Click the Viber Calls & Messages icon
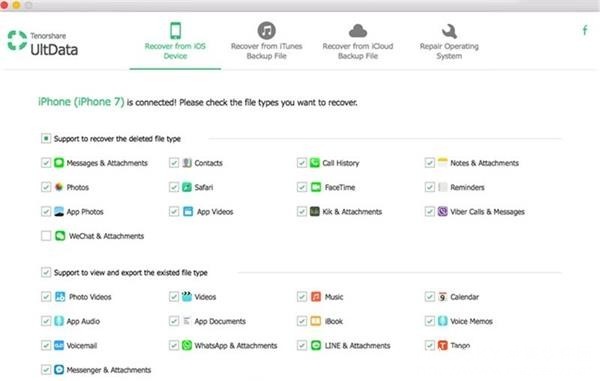This screenshot has height=381, width=600. click(x=442, y=212)
